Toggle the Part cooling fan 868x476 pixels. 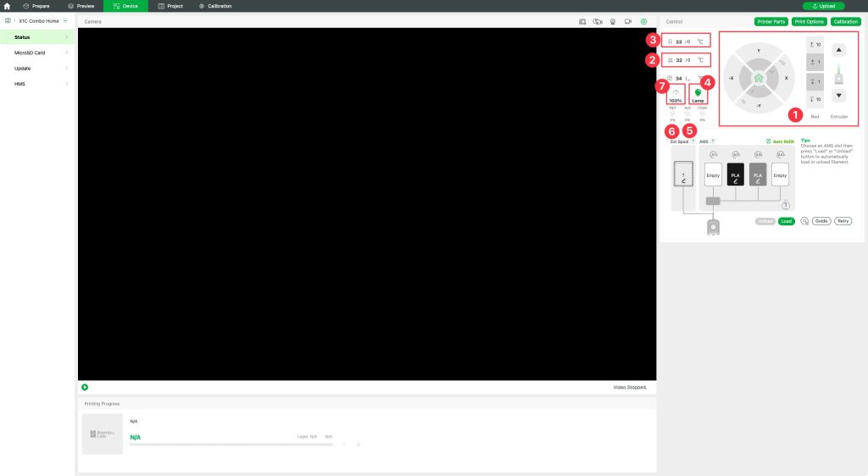tap(673, 113)
